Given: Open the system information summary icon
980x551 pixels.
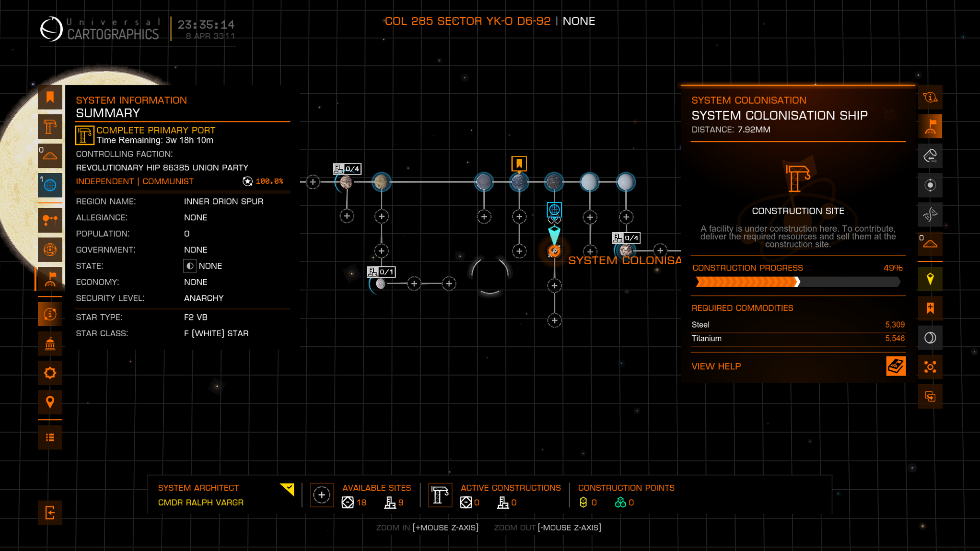Looking at the screenshot, I should (x=50, y=314).
